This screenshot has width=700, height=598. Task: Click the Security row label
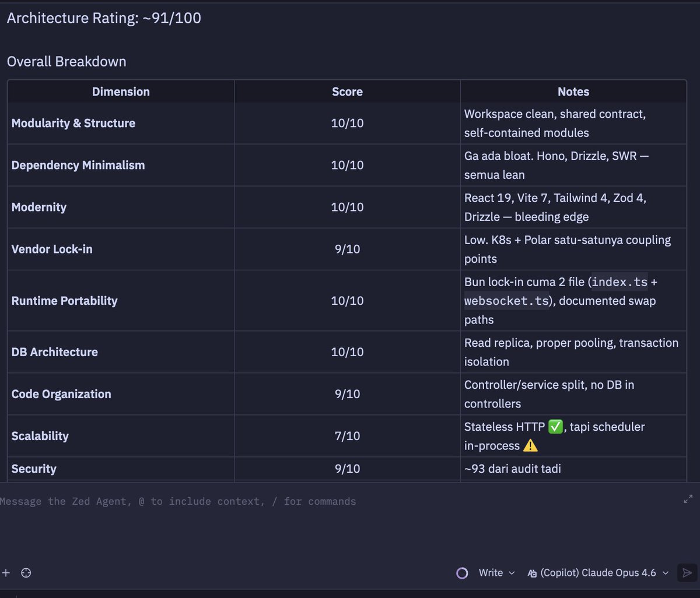34,469
